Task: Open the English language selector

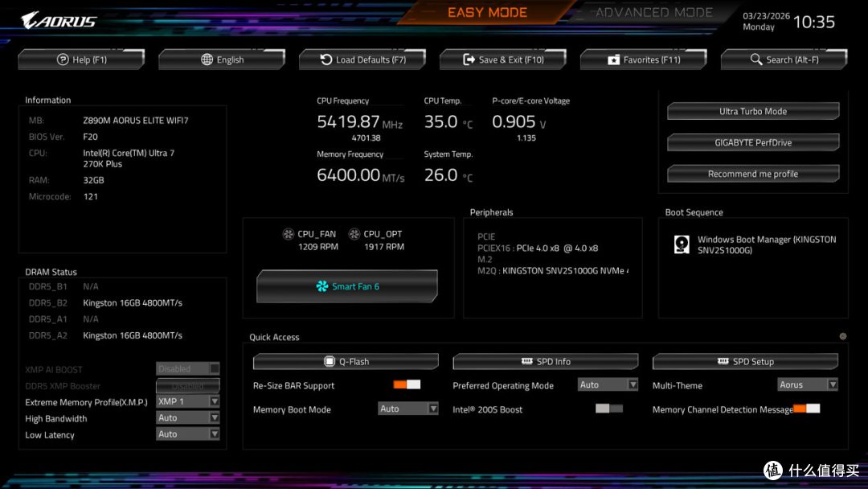Action: tap(222, 60)
